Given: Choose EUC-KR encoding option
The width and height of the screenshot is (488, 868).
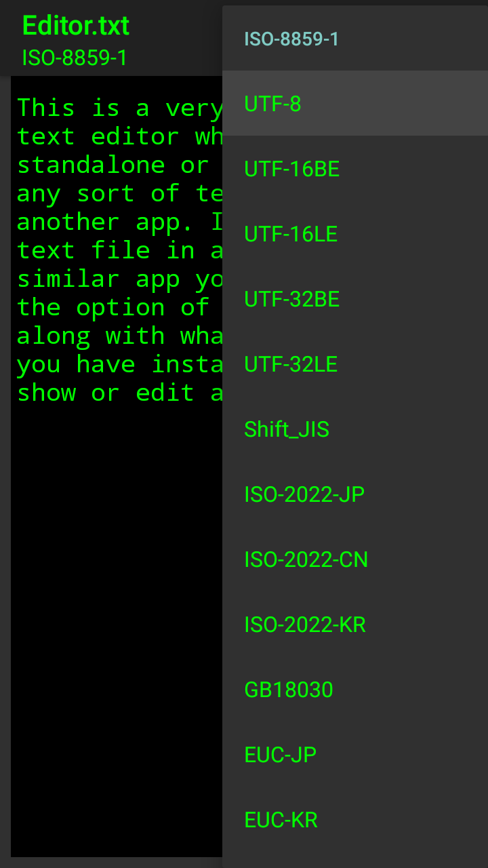Looking at the screenshot, I should coord(355,820).
